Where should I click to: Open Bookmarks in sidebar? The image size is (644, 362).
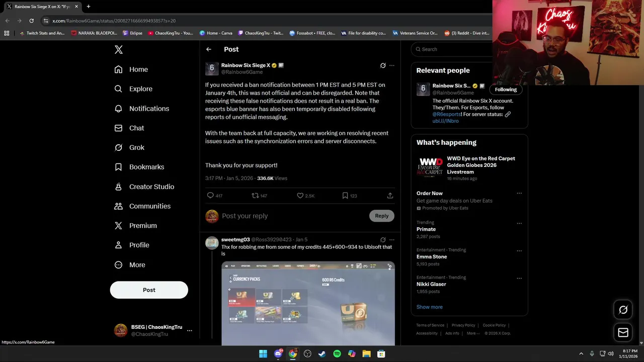point(139,167)
